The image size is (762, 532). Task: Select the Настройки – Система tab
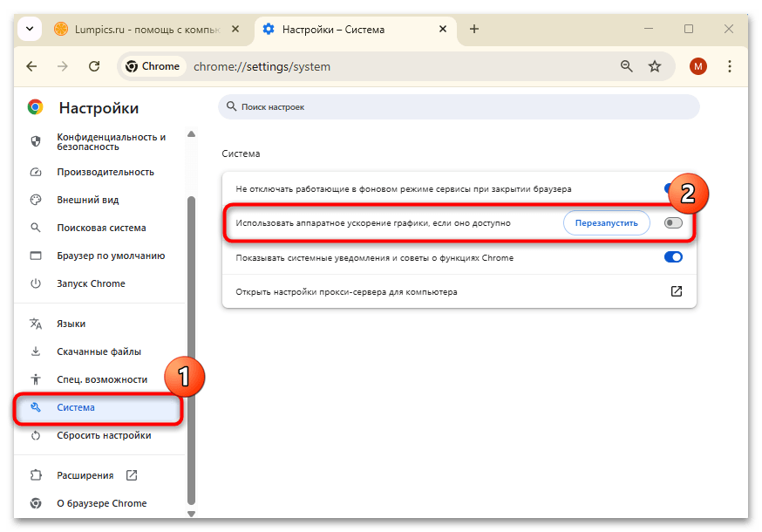point(355,29)
